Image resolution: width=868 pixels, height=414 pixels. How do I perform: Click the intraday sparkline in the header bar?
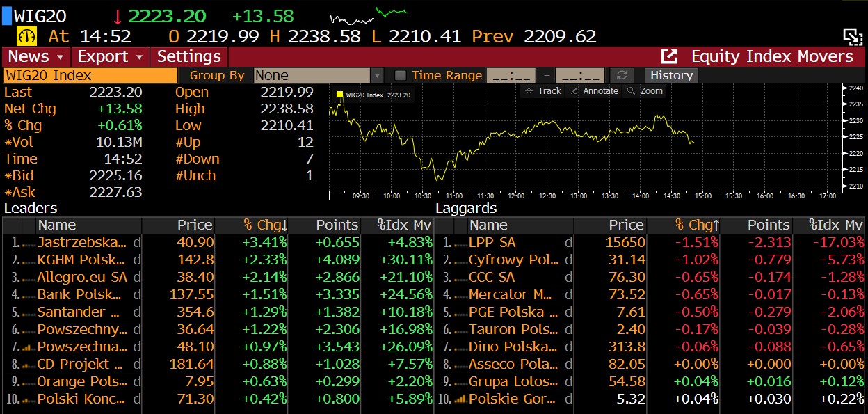point(369,15)
